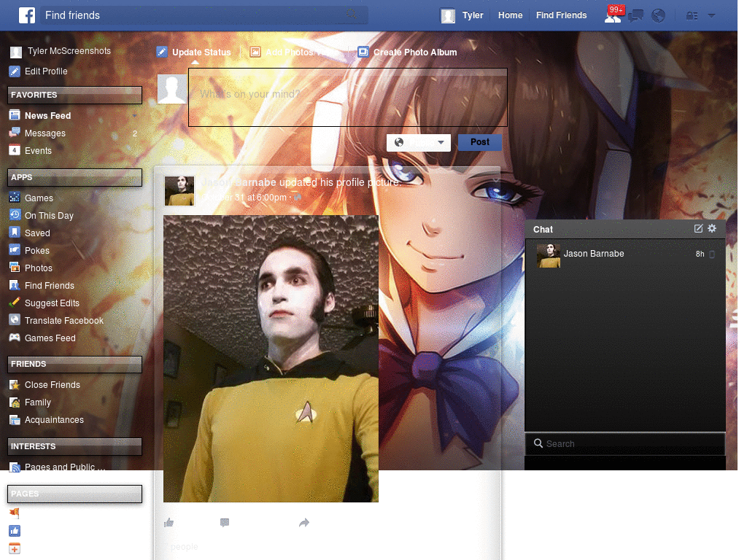Click the FRIENDS section header
The width and height of the screenshot is (747, 560).
tap(75, 364)
